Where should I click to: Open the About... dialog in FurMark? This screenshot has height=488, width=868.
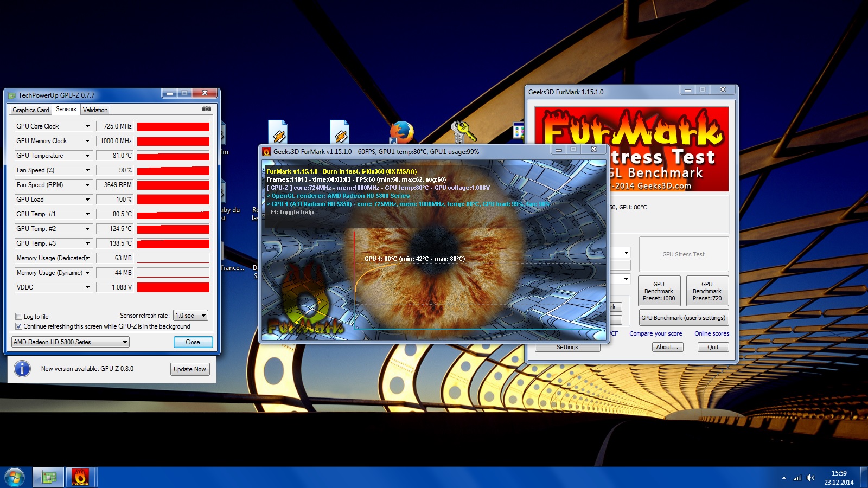pos(667,348)
